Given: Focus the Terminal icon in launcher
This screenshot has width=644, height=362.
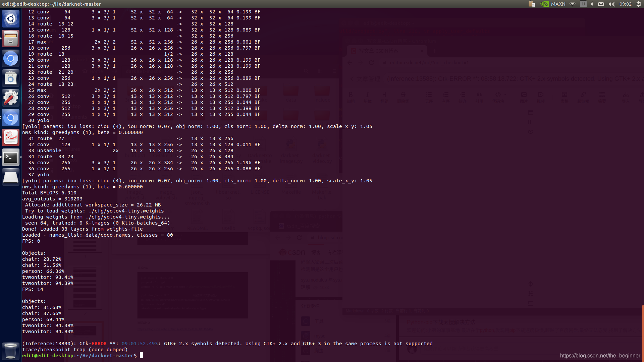Looking at the screenshot, I should pos(11,157).
